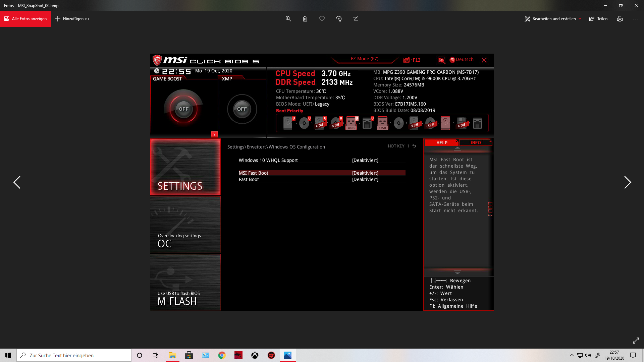This screenshot has width=644, height=362.
Task: Select the HELP tab
Action: tap(442, 142)
